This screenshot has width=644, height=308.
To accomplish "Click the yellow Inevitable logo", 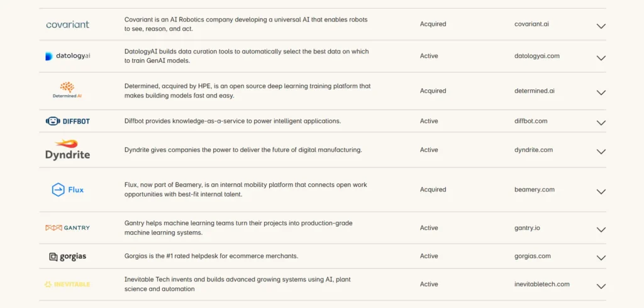I will (x=67, y=284).
